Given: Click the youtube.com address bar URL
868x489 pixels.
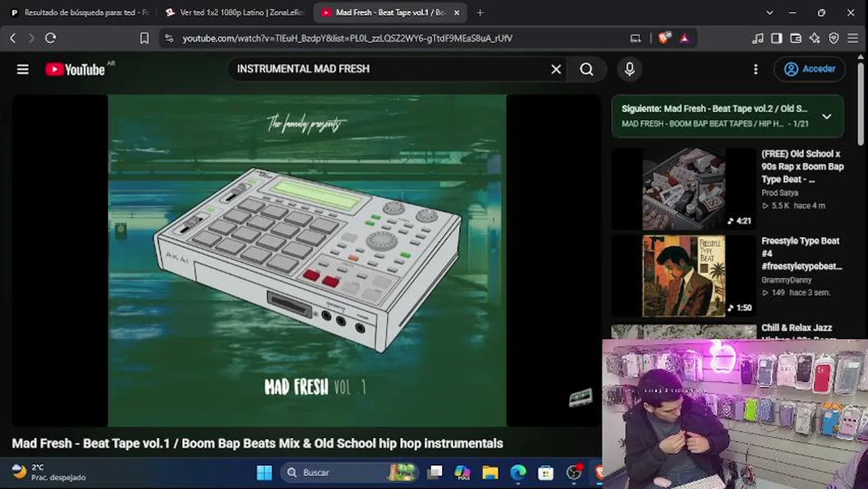Looking at the screenshot, I should click(x=347, y=39).
